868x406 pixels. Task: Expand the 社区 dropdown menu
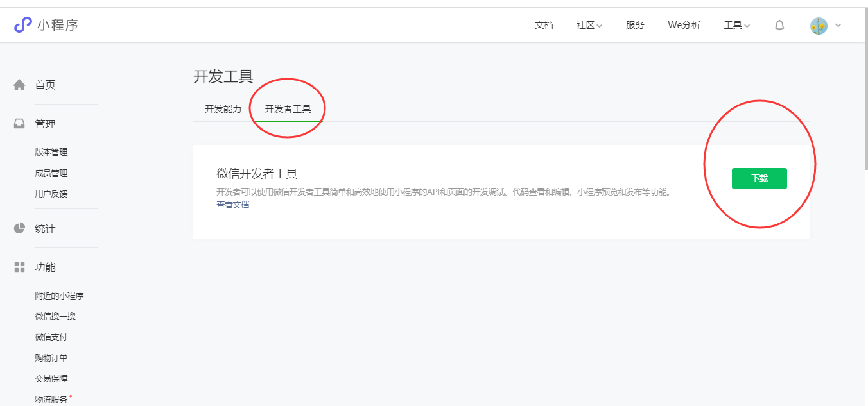pyautogui.click(x=589, y=26)
